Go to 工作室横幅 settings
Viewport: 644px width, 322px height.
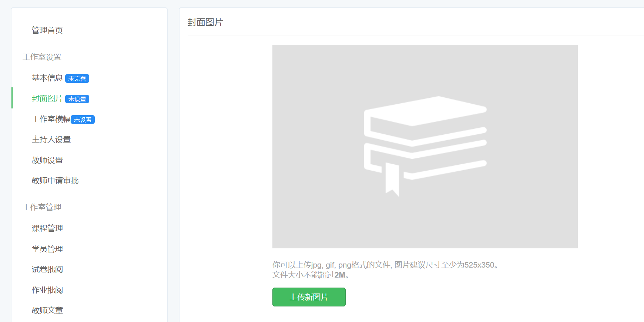pyautogui.click(x=51, y=119)
